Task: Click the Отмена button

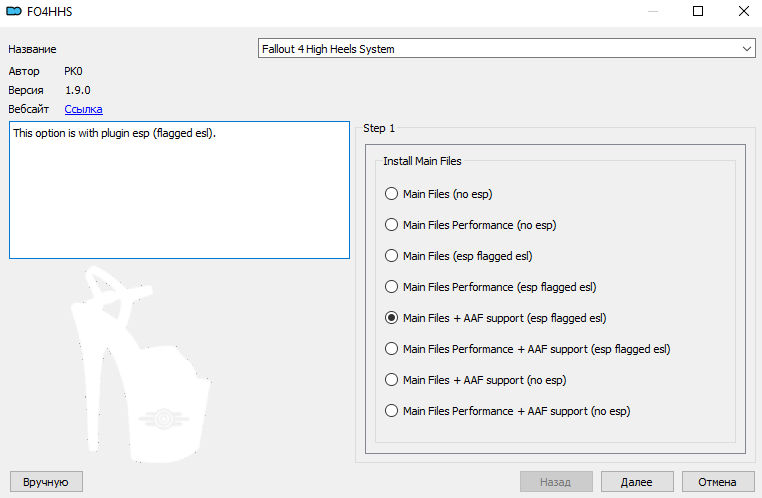Action: pos(718,482)
